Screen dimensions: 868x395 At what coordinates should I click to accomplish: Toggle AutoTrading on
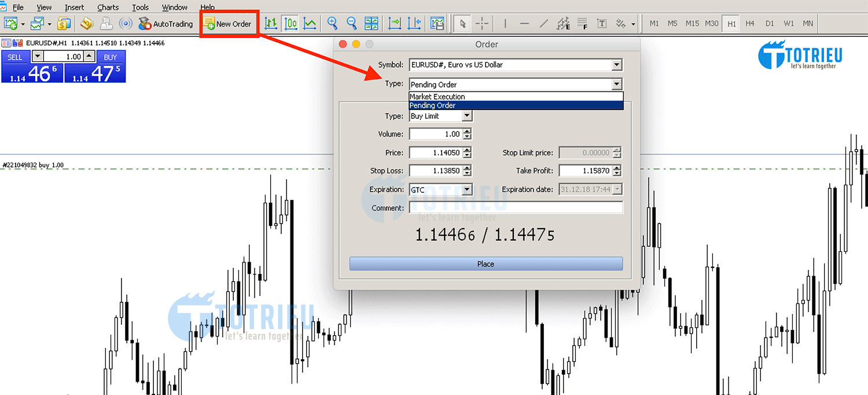click(167, 23)
